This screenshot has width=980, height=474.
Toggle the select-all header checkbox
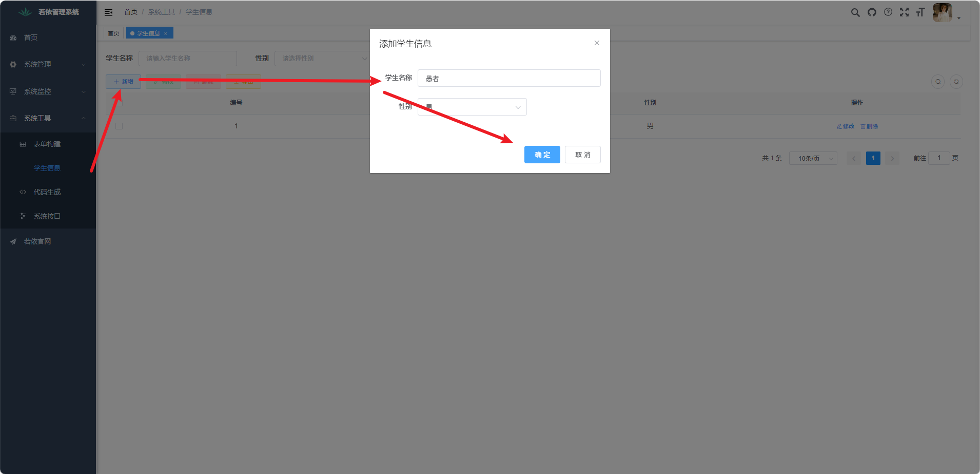pyautogui.click(x=119, y=102)
